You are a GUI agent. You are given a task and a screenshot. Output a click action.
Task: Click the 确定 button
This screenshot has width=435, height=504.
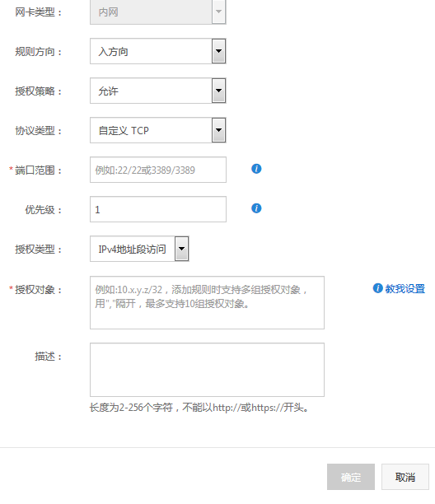pos(351,477)
